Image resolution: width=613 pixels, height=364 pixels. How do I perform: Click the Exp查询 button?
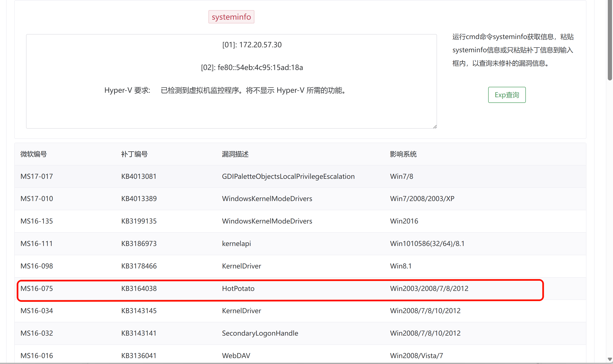507,95
